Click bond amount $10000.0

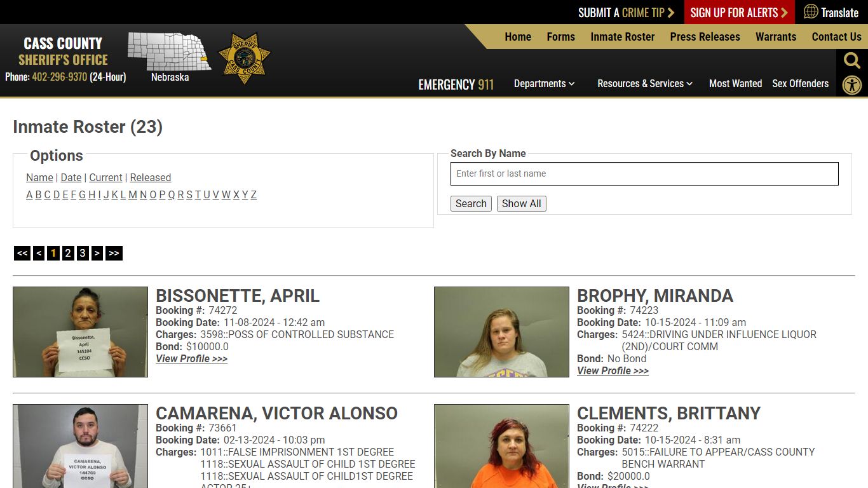click(x=207, y=347)
